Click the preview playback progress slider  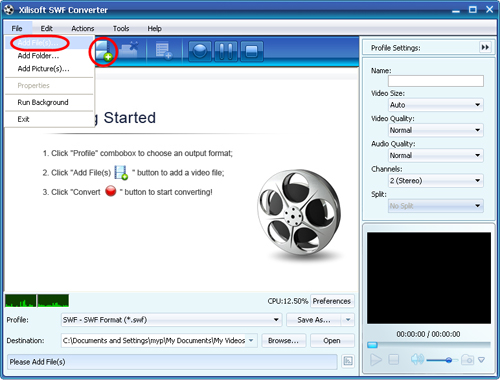429,345
